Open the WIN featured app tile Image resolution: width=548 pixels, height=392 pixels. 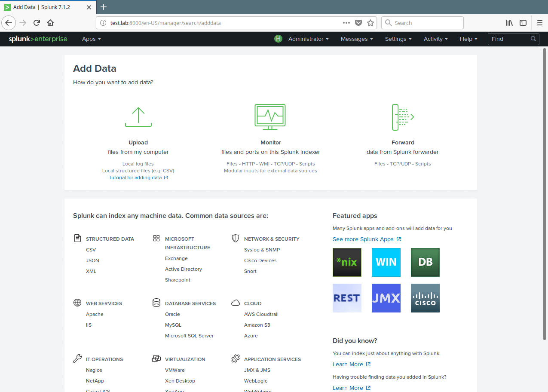(386, 262)
